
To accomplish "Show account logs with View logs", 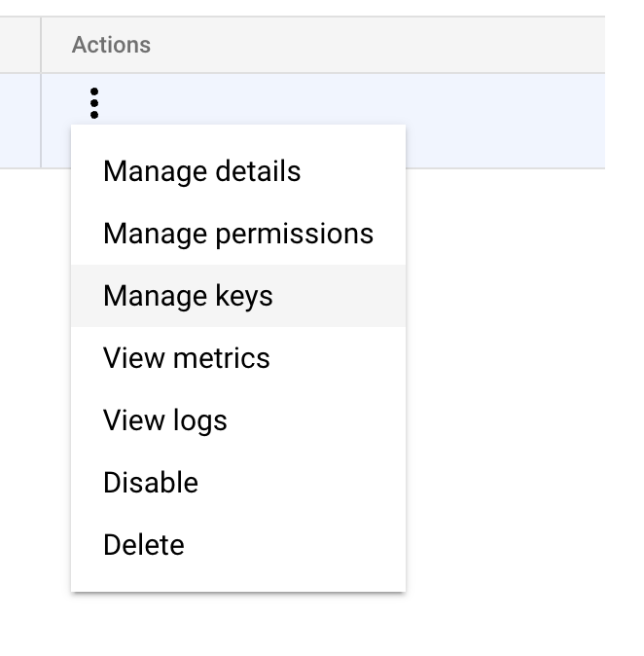I will [x=164, y=420].
